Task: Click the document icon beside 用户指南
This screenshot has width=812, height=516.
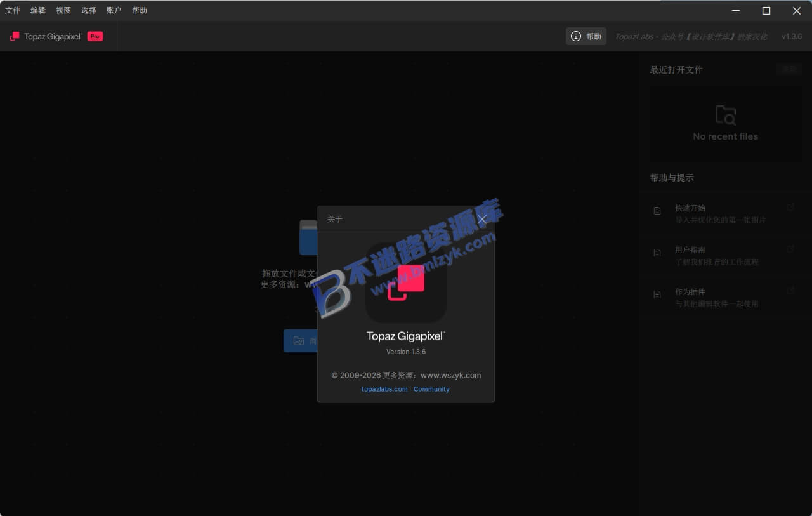Action: pos(657,253)
